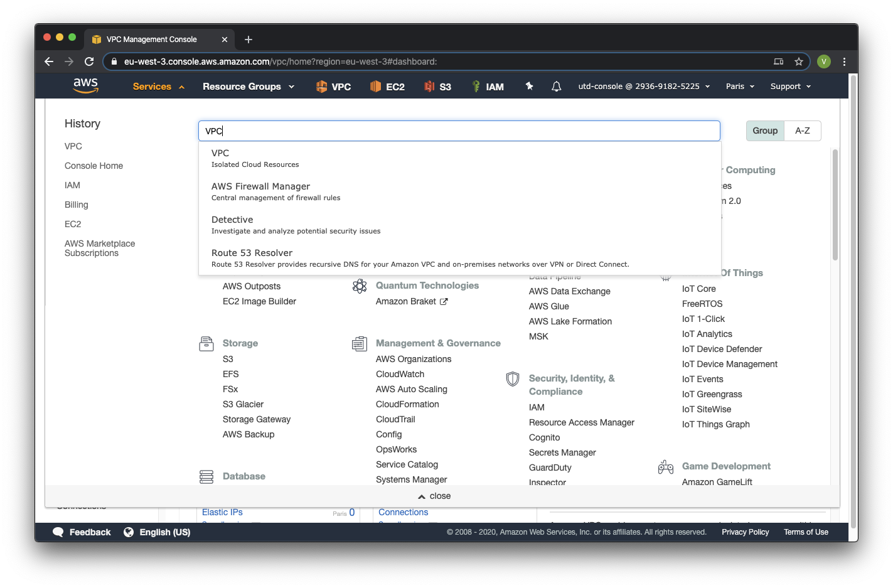The height and width of the screenshot is (588, 893).
Task: Open Chrome's three-dot menu
Action: pos(844,61)
